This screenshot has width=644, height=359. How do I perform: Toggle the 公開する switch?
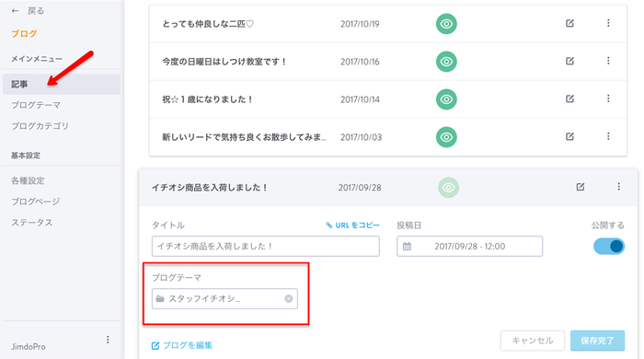tap(609, 247)
